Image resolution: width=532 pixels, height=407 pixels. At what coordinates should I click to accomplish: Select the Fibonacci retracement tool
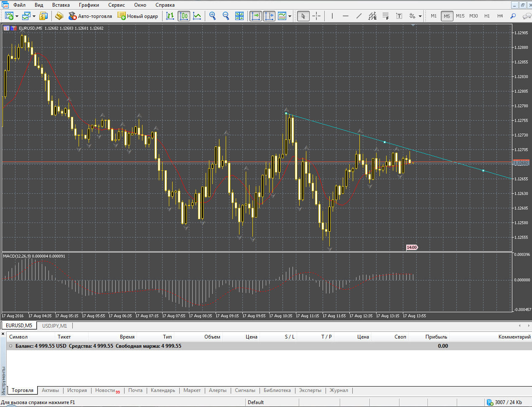pos(385,16)
